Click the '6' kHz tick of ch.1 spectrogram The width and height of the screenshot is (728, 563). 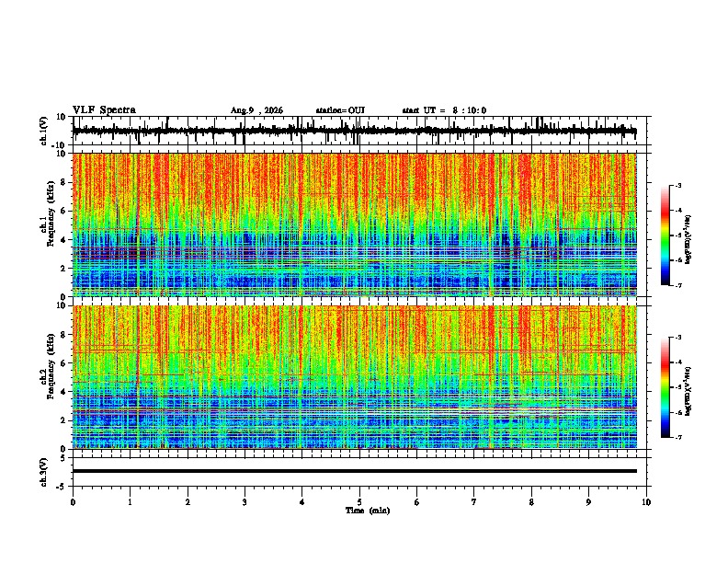pos(63,212)
